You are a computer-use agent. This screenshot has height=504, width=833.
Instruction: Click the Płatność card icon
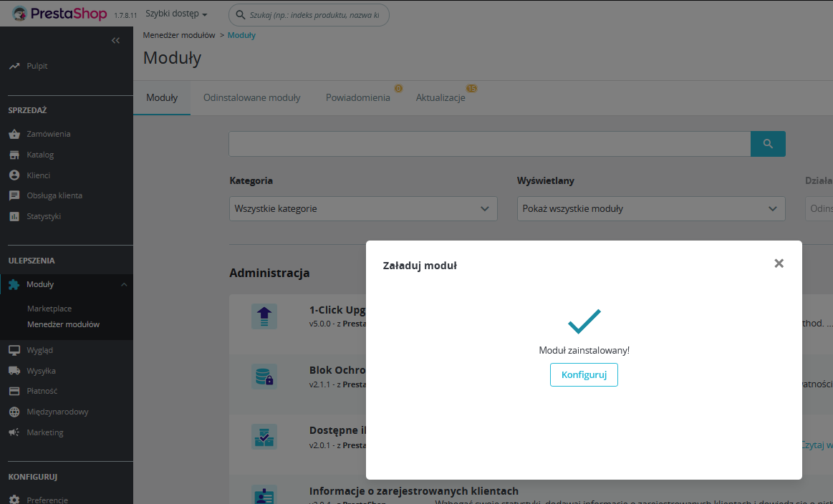(14, 392)
